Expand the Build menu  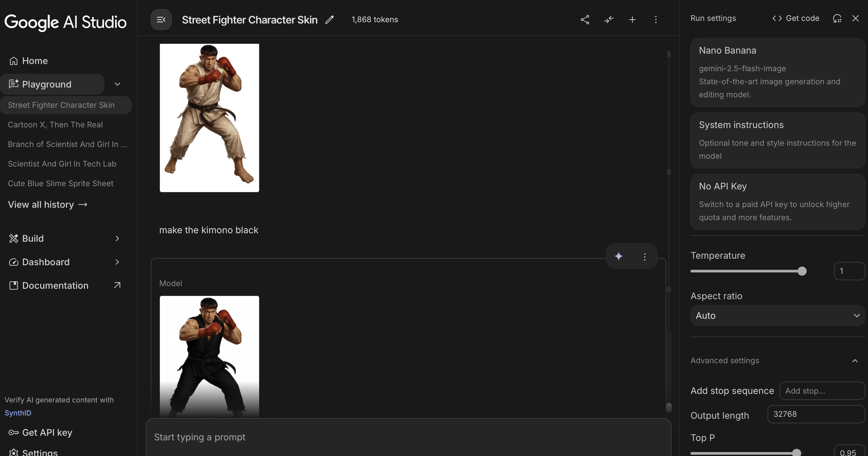pos(117,238)
